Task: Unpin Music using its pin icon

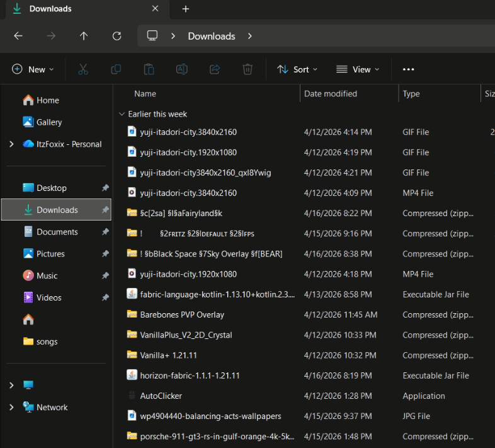Action: click(x=105, y=275)
